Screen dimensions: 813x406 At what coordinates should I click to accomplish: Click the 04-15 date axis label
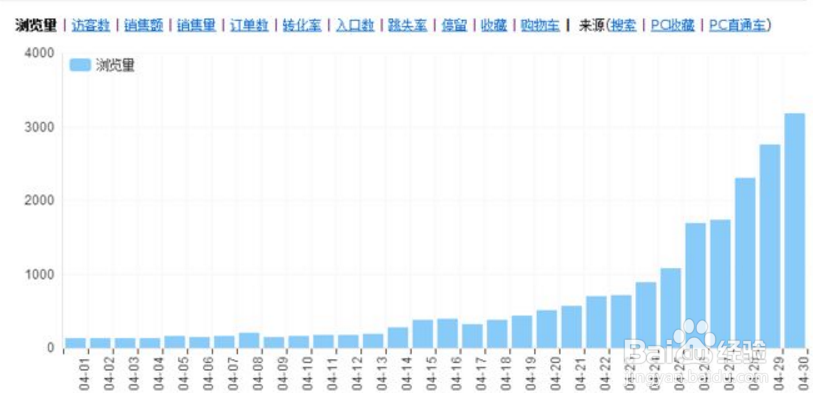pyautogui.click(x=431, y=375)
